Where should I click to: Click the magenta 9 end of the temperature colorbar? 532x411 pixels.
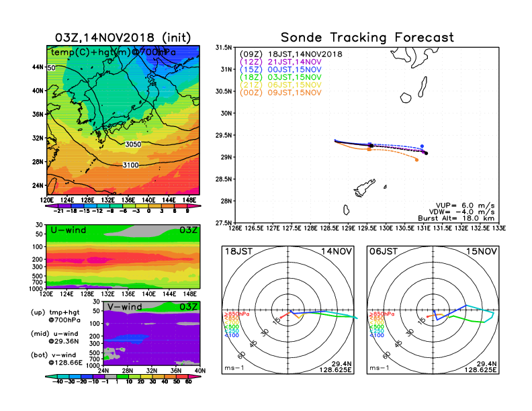[194, 206]
